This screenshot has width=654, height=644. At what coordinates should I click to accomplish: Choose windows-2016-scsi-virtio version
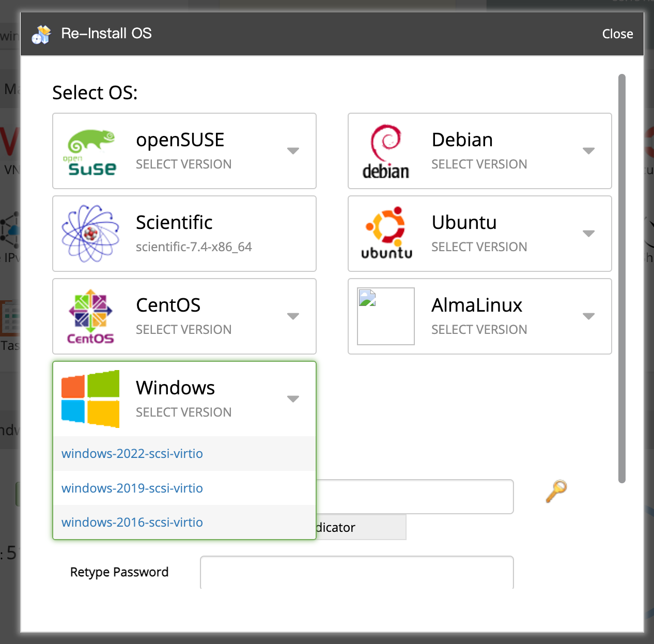click(184, 522)
